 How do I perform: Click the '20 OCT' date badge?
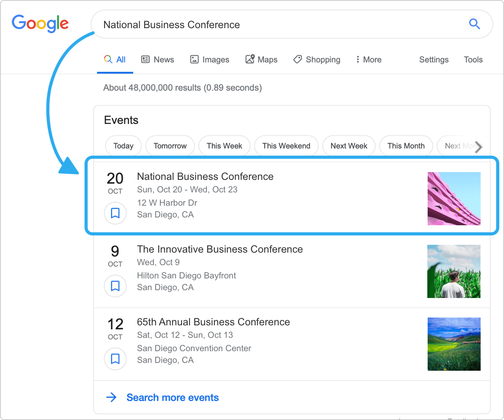[x=115, y=183]
